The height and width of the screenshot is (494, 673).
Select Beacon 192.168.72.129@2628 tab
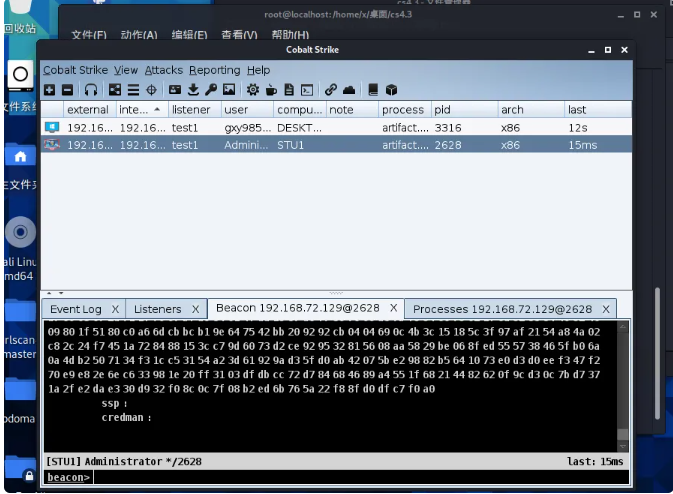pyautogui.click(x=298, y=308)
